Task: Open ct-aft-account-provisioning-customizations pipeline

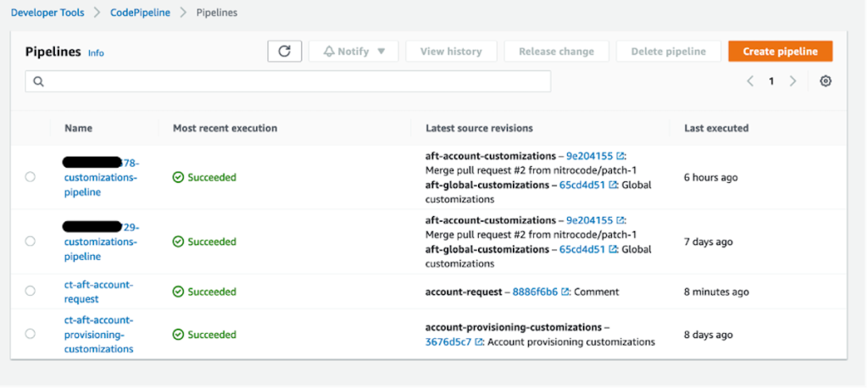Action: [x=98, y=335]
